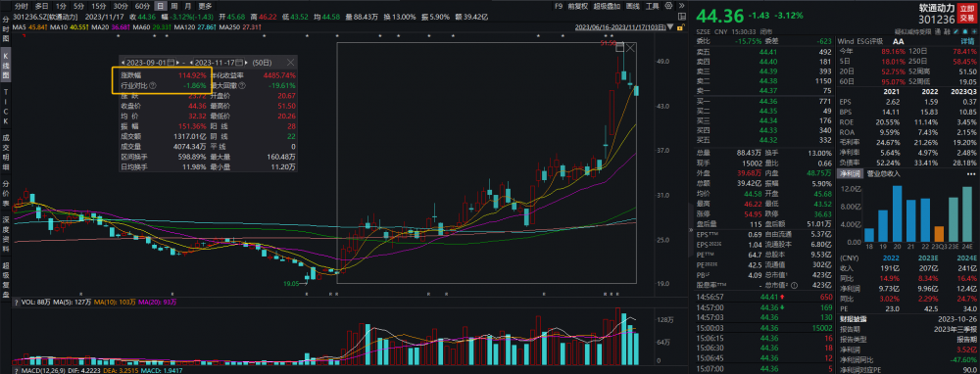This screenshot has width=980, height=374.
Task: Switch to 分时 period tab
Action: coord(22,6)
